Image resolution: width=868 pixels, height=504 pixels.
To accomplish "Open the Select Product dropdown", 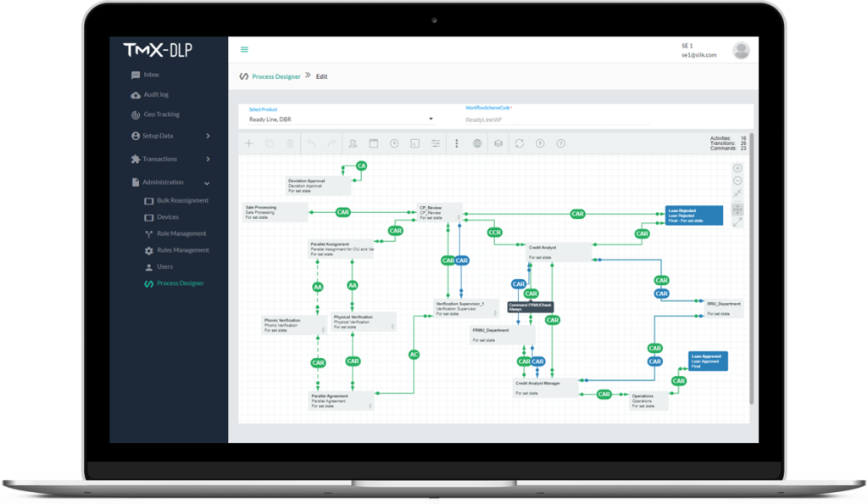I will click(341, 119).
